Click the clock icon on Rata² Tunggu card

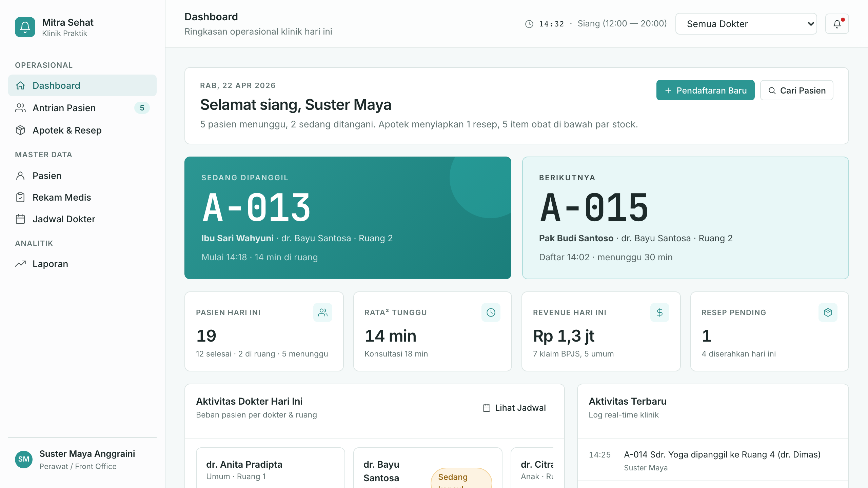(491, 312)
